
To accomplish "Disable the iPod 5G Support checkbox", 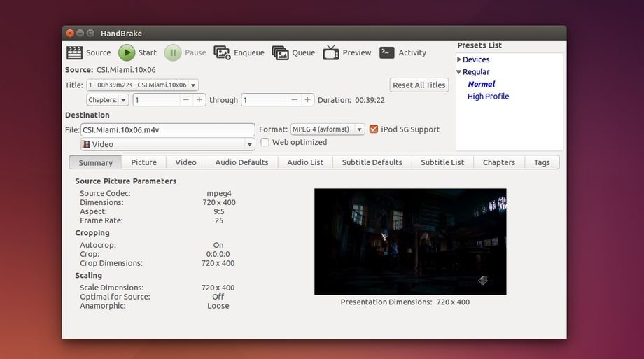I will pos(374,129).
